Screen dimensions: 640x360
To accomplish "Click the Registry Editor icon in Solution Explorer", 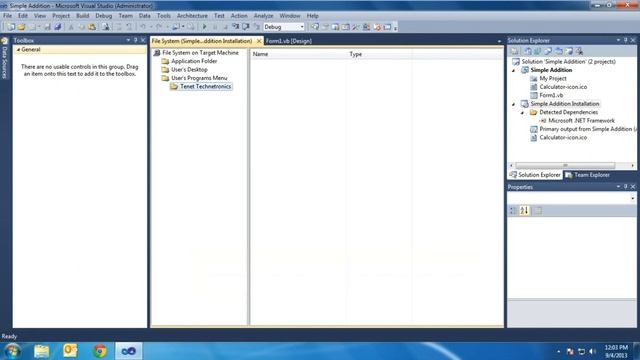I will point(537,51).
